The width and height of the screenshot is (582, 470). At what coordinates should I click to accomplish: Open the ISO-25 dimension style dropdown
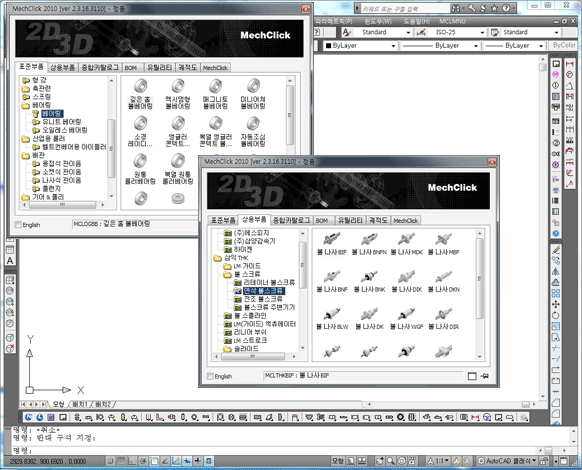(482, 33)
